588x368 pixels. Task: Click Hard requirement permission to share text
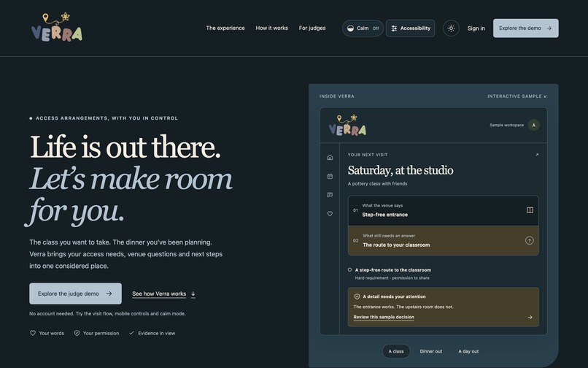click(392, 278)
